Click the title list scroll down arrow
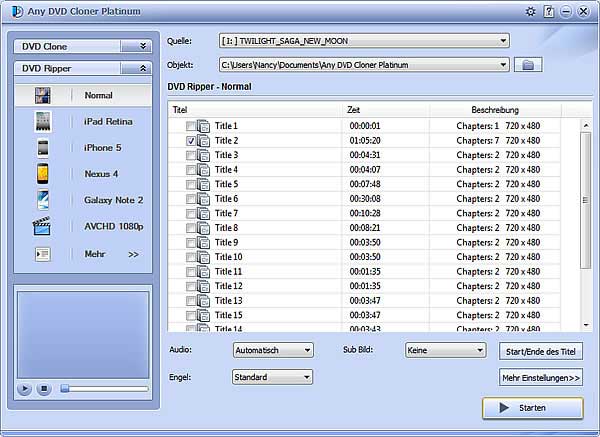Screen dimensions: 600x437 [586, 325]
